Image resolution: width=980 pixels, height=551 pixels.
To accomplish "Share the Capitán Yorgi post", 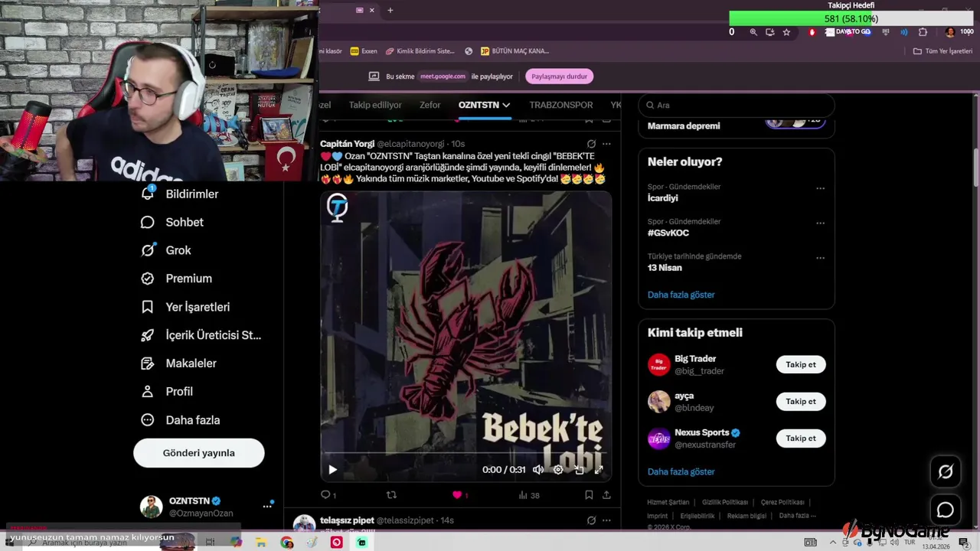I will point(606,495).
